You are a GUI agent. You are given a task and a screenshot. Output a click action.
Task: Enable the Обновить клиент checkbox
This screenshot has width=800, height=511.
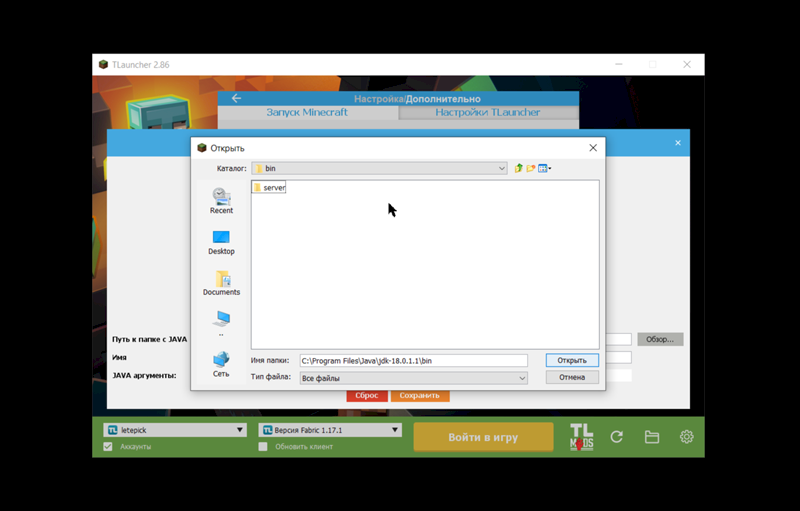263,447
